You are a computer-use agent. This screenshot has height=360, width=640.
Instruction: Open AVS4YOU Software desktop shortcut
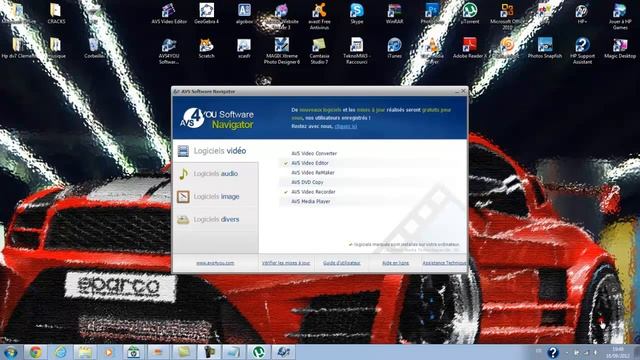(x=169, y=51)
